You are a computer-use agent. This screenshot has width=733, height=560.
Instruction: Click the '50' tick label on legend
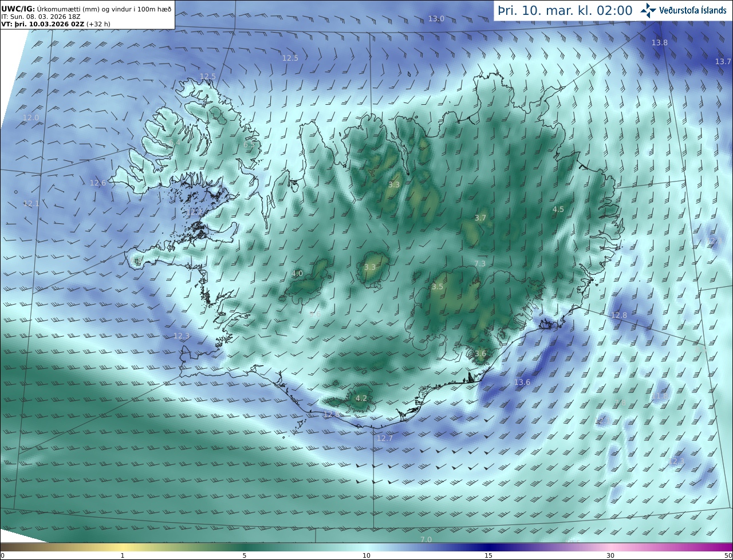[x=728, y=555]
